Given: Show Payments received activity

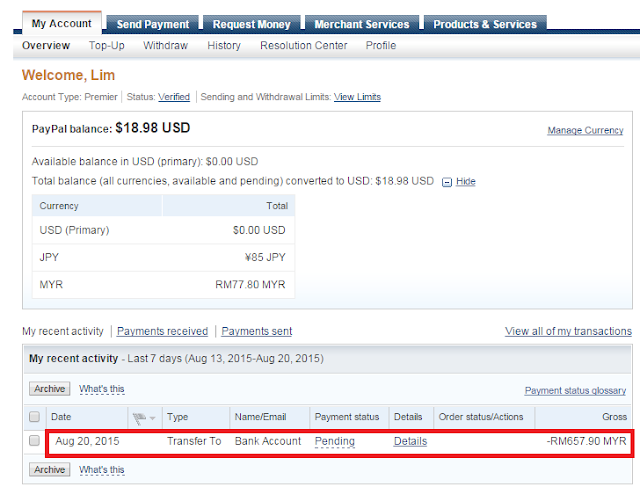Looking at the screenshot, I should click(x=162, y=331).
